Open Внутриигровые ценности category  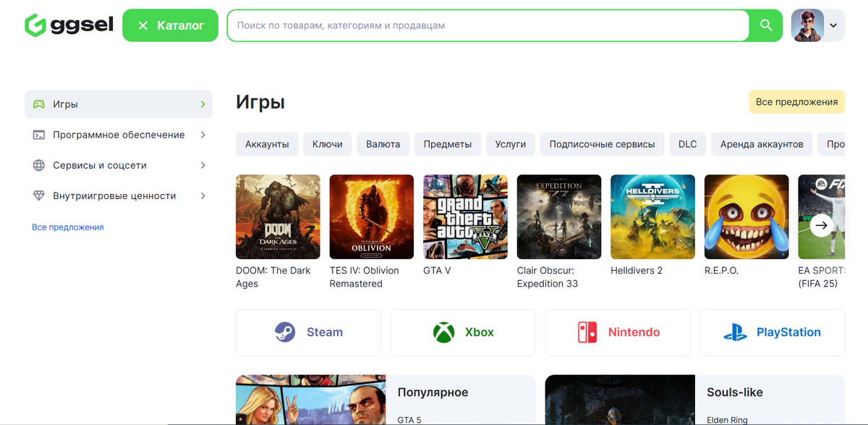pyautogui.click(x=119, y=195)
